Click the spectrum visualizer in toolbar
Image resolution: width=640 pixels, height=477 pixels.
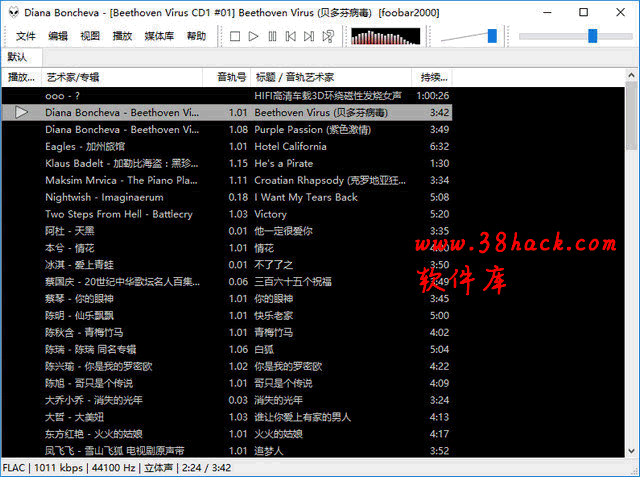tap(385, 36)
